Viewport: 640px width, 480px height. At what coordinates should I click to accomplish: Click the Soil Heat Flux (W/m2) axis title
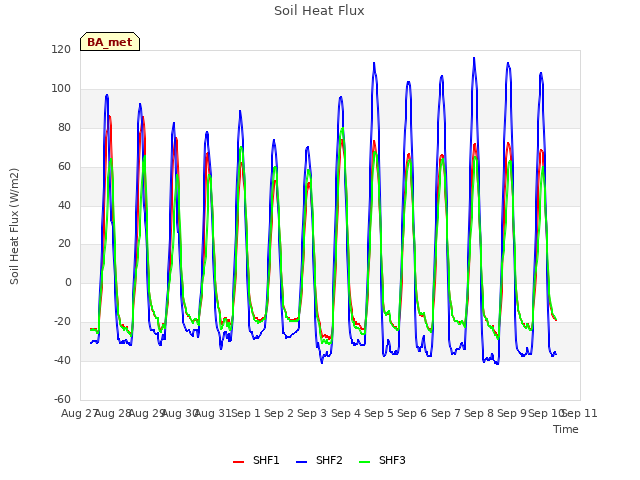[14, 226]
